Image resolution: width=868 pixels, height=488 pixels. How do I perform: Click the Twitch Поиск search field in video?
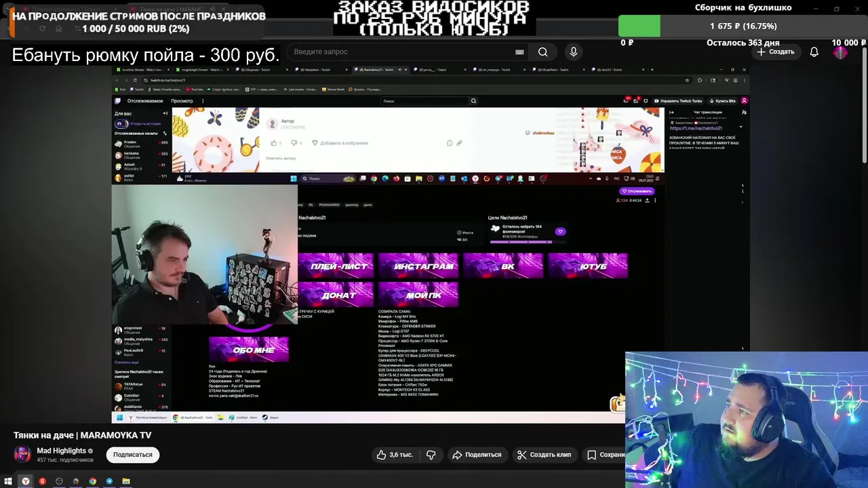coord(425,101)
